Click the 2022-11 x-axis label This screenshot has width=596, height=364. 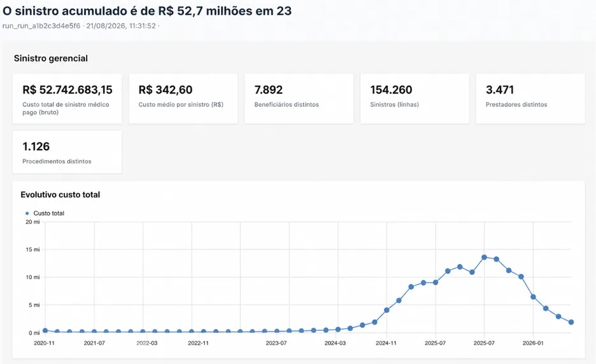[x=199, y=343]
